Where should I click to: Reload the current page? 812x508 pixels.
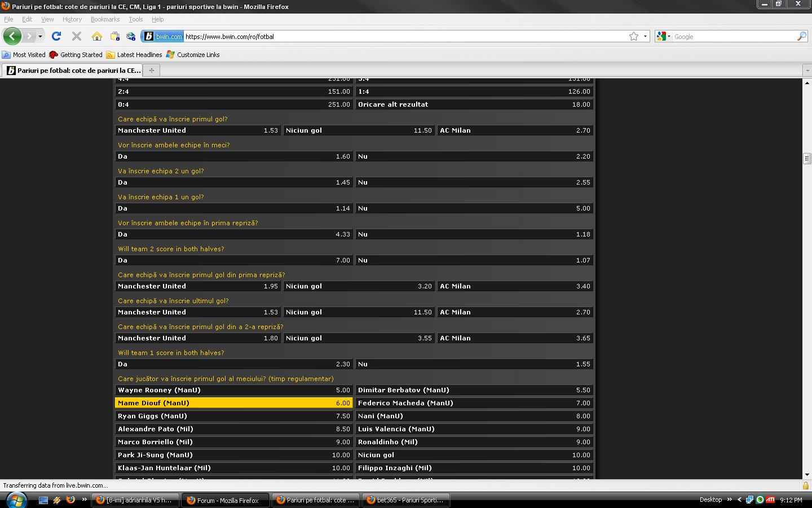click(x=56, y=36)
